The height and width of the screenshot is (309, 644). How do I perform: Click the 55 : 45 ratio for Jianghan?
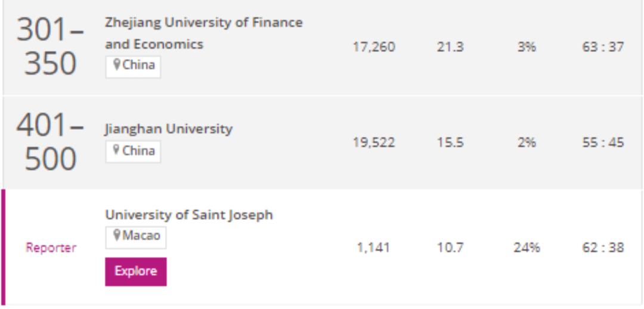tap(603, 143)
